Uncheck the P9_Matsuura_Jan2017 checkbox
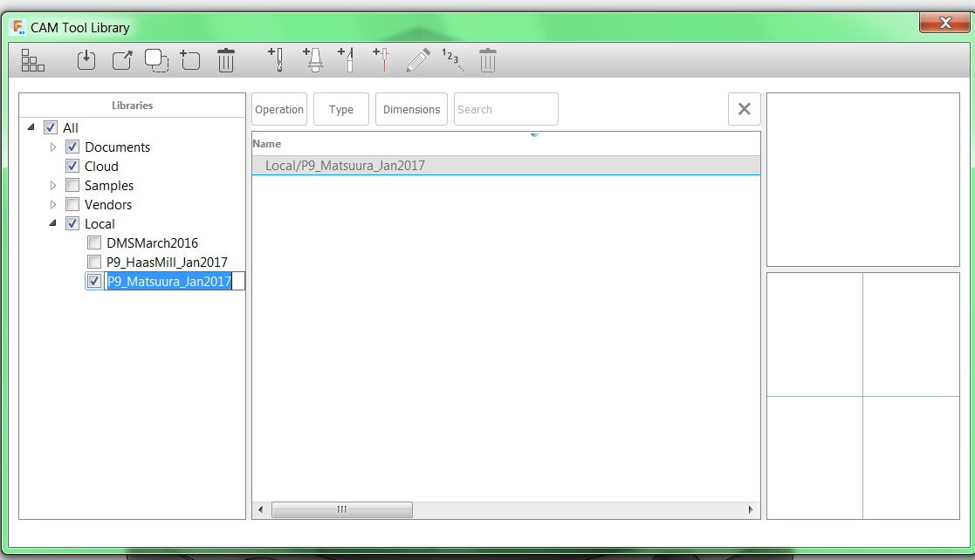This screenshot has width=975, height=560. [x=94, y=281]
